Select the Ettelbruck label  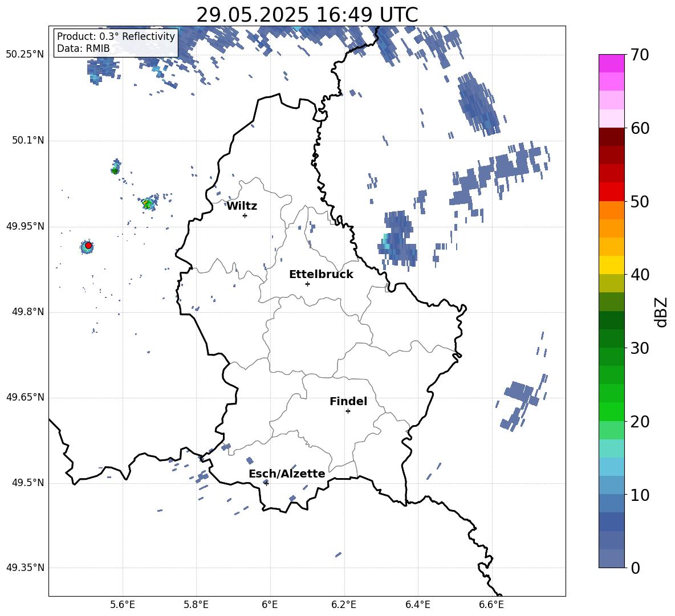coord(321,275)
